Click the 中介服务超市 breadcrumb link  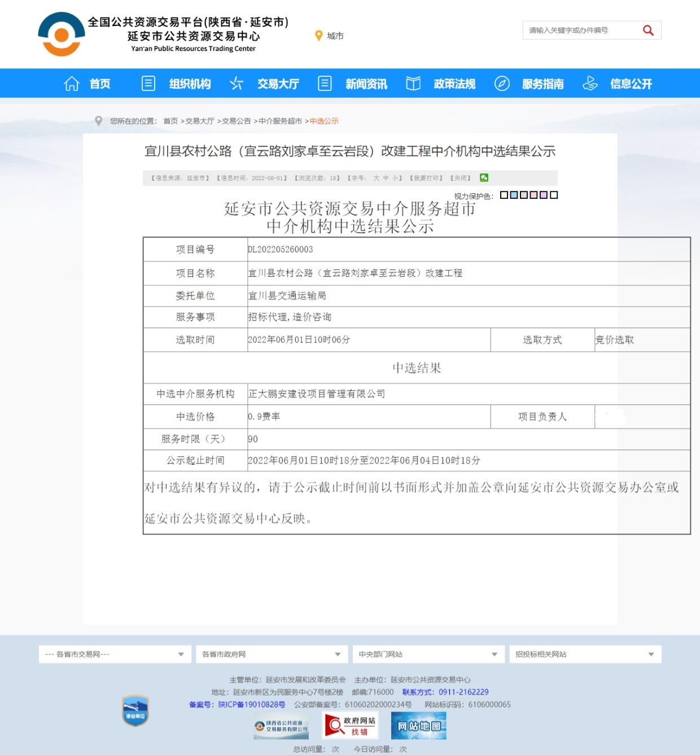(281, 121)
